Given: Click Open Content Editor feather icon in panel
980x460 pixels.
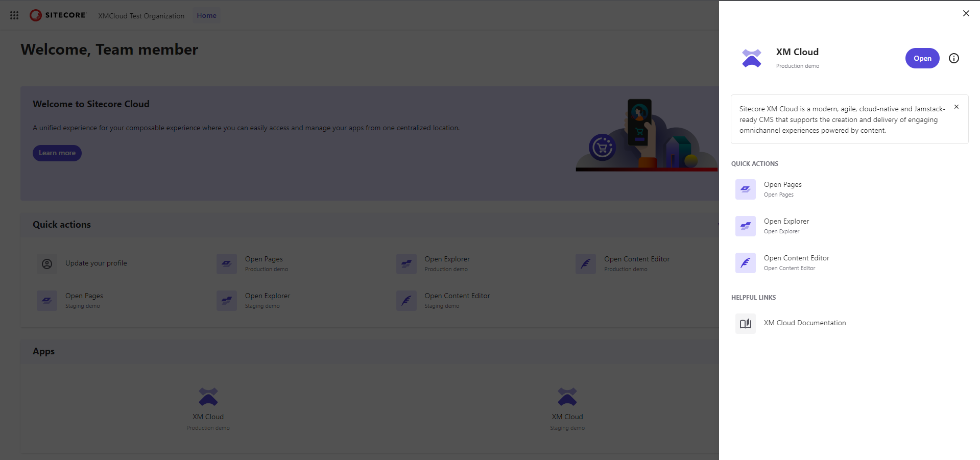Looking at the screenshot, I should (x=745, y=263).
